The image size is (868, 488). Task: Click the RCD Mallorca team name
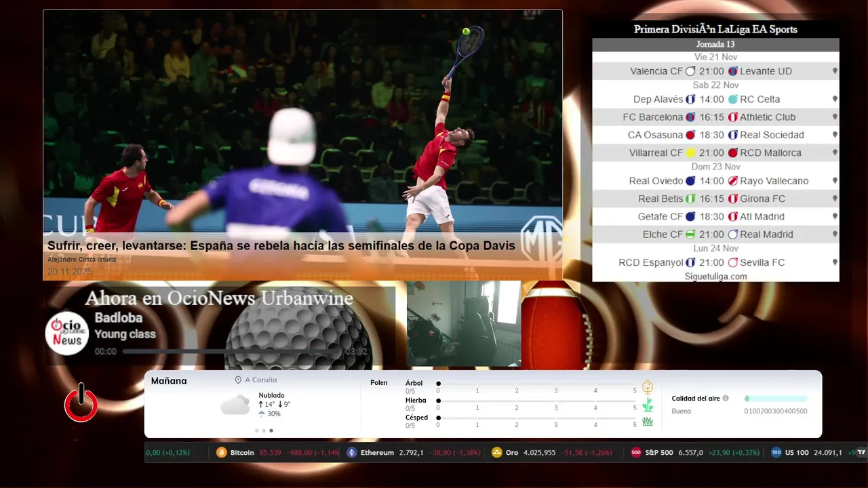pos(770,153)
